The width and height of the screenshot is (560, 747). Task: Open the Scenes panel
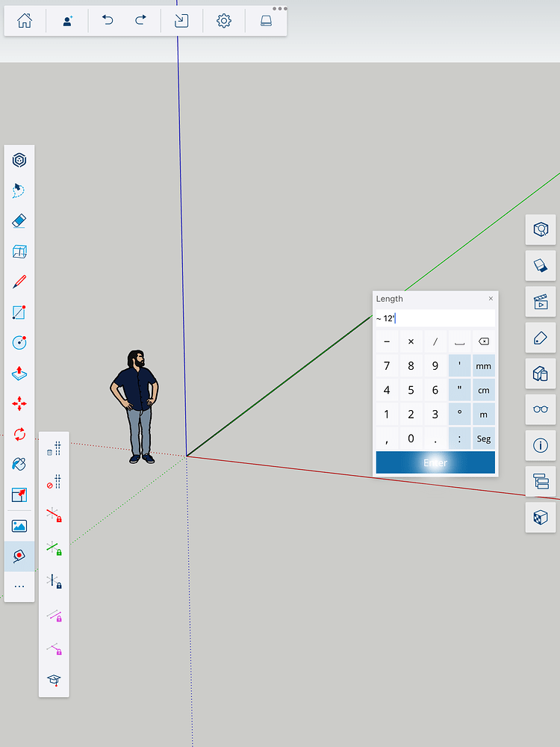point(541,302)
